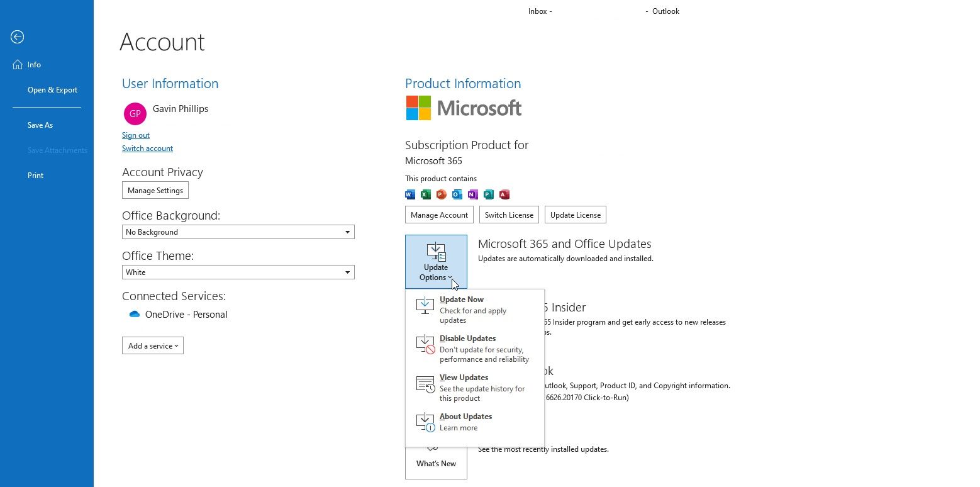Select the Publisher product icon
Viewport: 980px width, 487px height.
pos(489,194)
